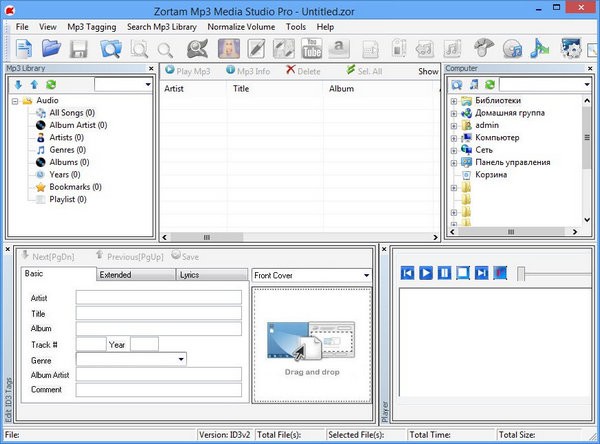Image resolution: width=600 pixels, height=444 pixels.
Task: Click the Amazon toolbar icon
Action: tap(339, 47)
